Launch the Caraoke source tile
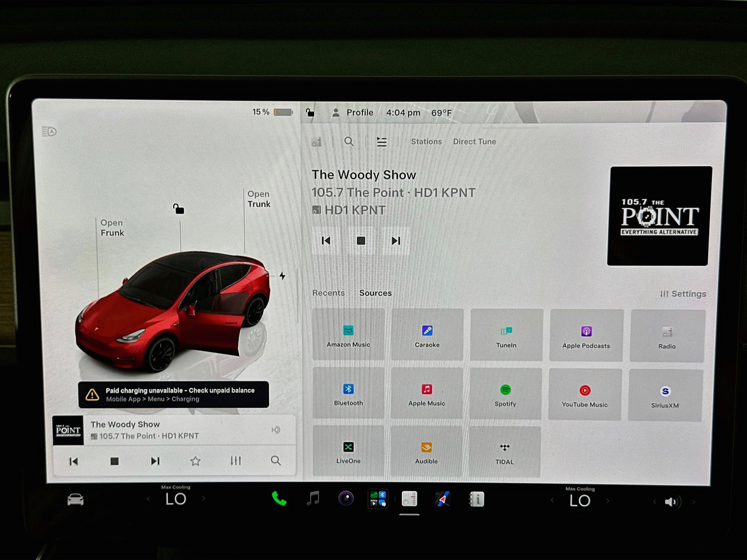747x560 pixels. [427, 334]
